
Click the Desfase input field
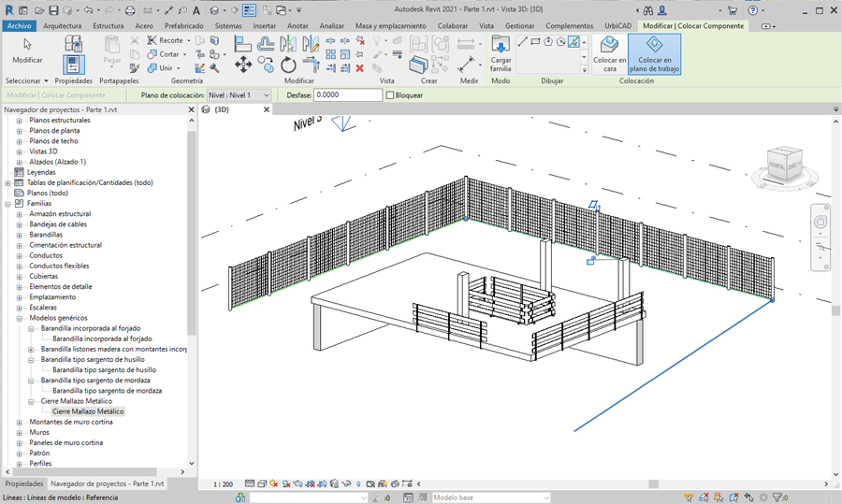tap(348, 95)
